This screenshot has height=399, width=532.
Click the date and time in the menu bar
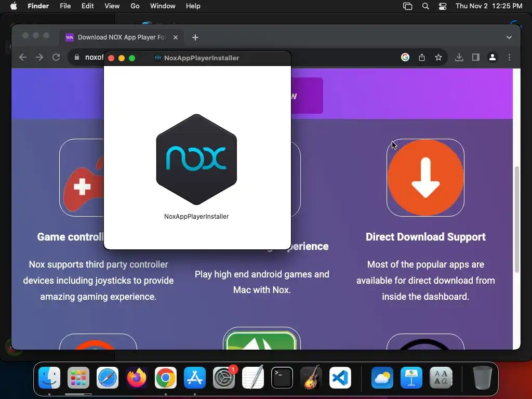489,6
